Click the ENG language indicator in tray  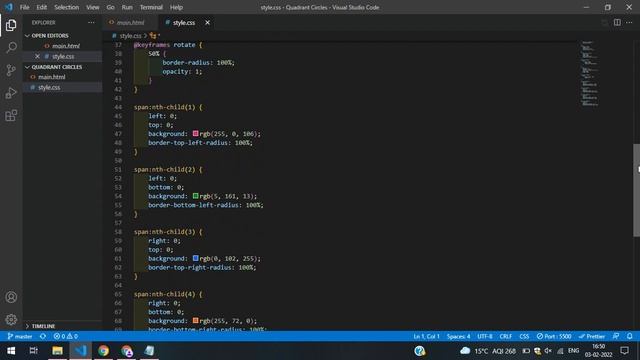[x=573, y=351]
